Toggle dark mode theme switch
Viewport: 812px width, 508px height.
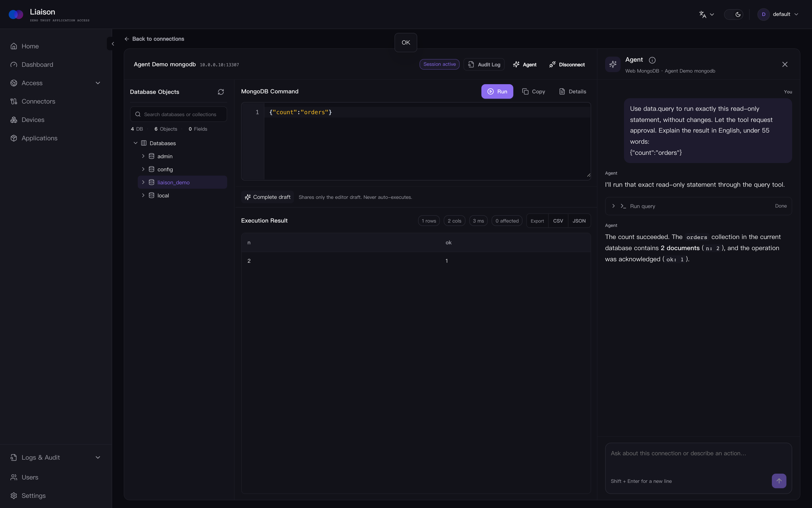point(733,15)
